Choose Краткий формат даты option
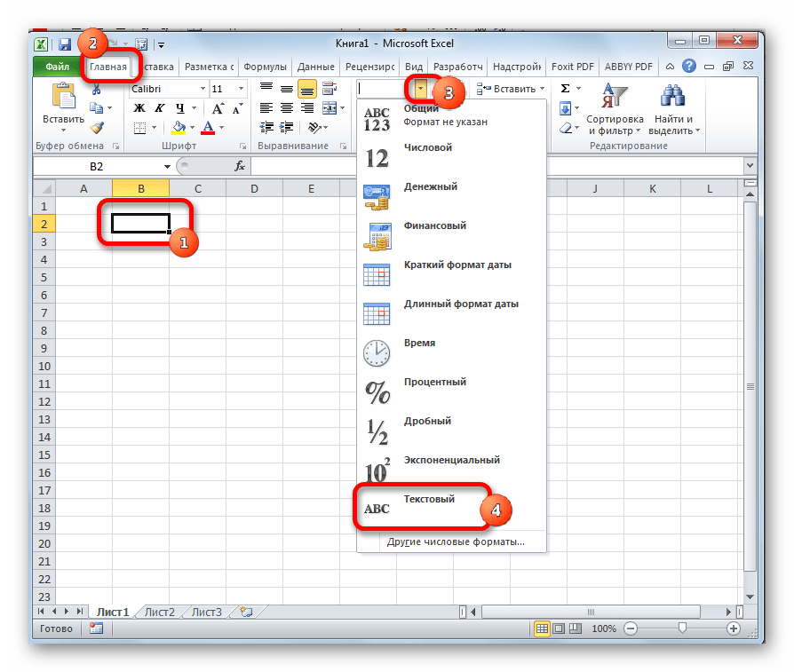The image size is (794, 672). [x=457, y=266]
